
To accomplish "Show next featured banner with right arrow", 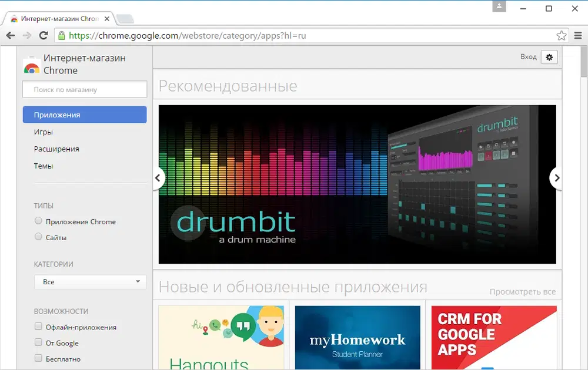I will click(556, 179).
